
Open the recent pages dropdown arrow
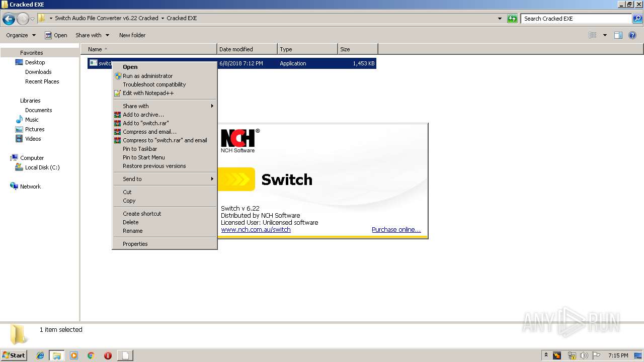(x=33, y=19)
